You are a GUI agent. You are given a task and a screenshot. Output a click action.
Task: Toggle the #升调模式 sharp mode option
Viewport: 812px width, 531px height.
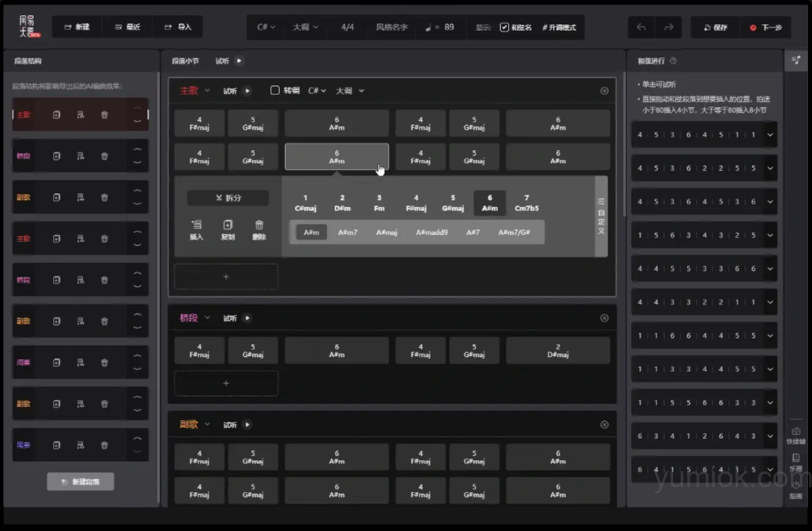coord(558,27)
